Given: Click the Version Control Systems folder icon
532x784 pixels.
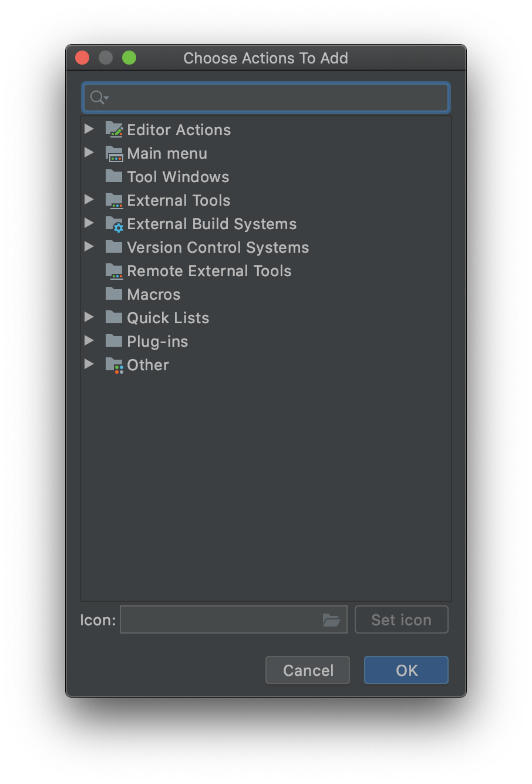Looking at the screenshot, I should click(x=114, y=246).
